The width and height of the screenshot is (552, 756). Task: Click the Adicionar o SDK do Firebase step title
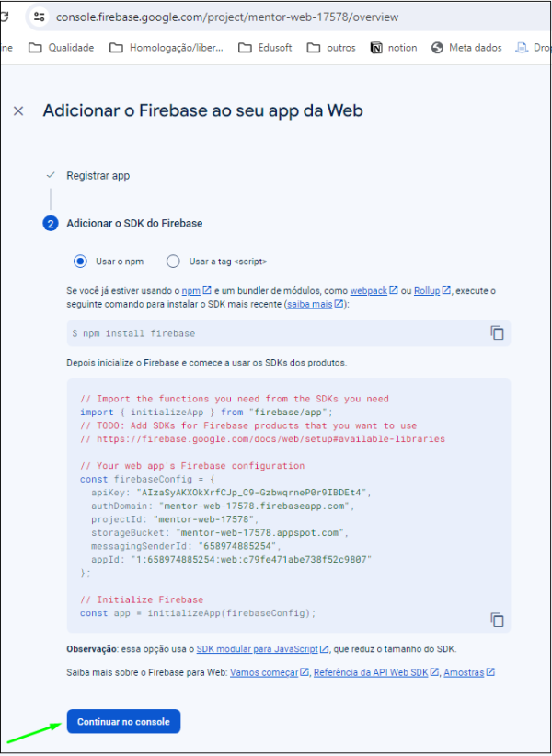click(134, 224)
